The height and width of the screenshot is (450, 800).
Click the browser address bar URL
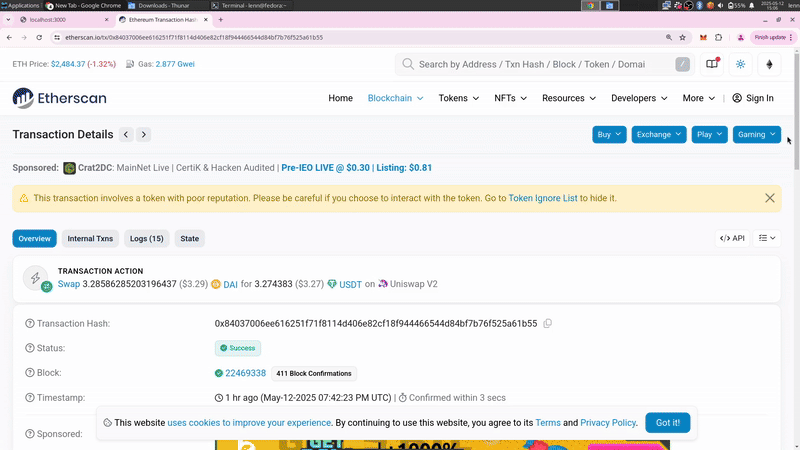tap(194, 37)
